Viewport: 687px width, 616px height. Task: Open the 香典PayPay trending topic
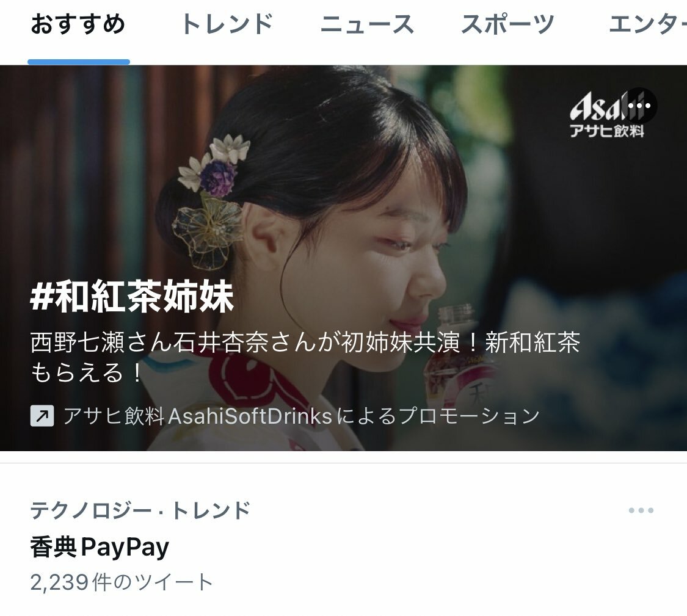pos(100,547)
